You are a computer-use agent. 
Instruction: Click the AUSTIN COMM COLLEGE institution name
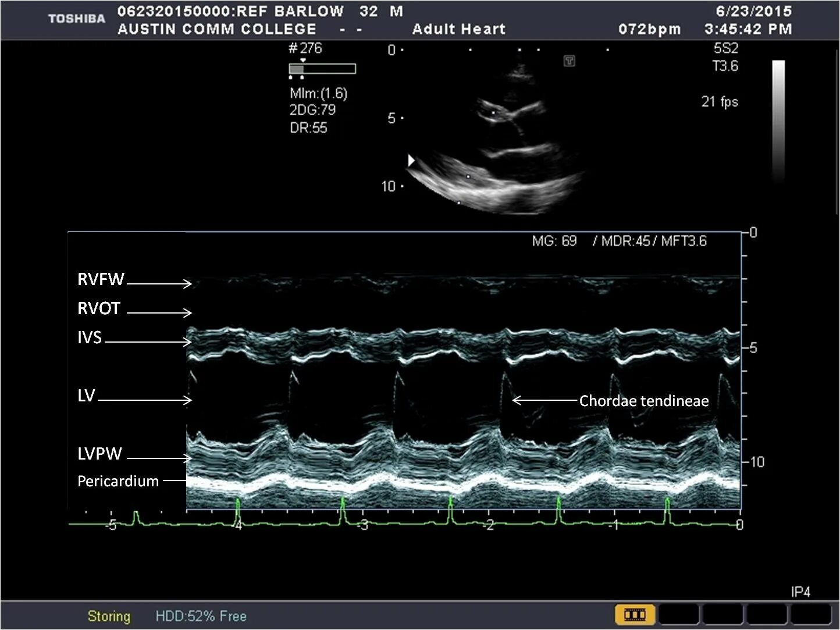[217, 29]
